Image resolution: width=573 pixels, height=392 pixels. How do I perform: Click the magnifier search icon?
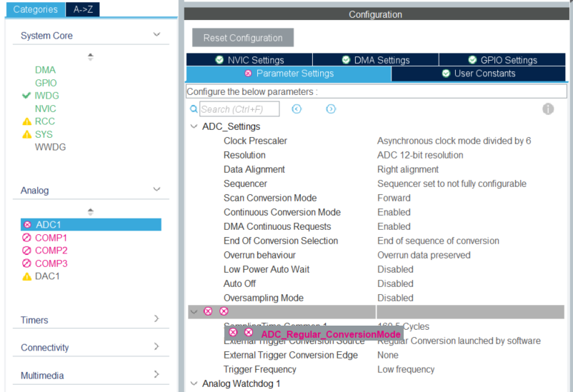193,109
